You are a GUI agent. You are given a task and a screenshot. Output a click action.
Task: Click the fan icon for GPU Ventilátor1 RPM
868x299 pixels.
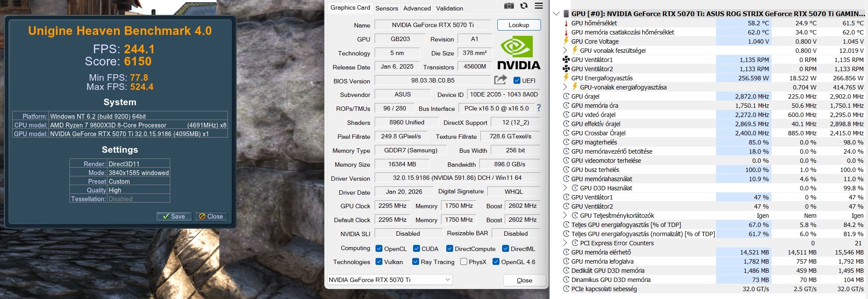566,60
